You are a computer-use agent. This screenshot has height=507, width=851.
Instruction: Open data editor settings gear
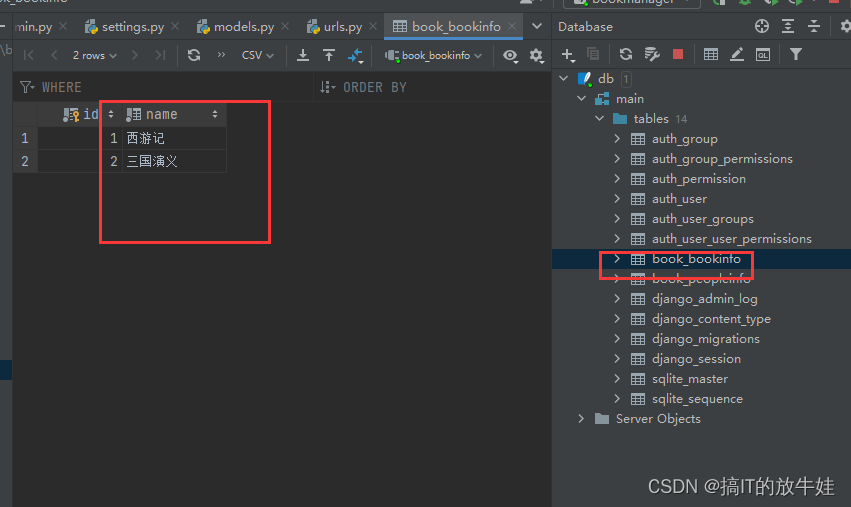coord(536,55)
